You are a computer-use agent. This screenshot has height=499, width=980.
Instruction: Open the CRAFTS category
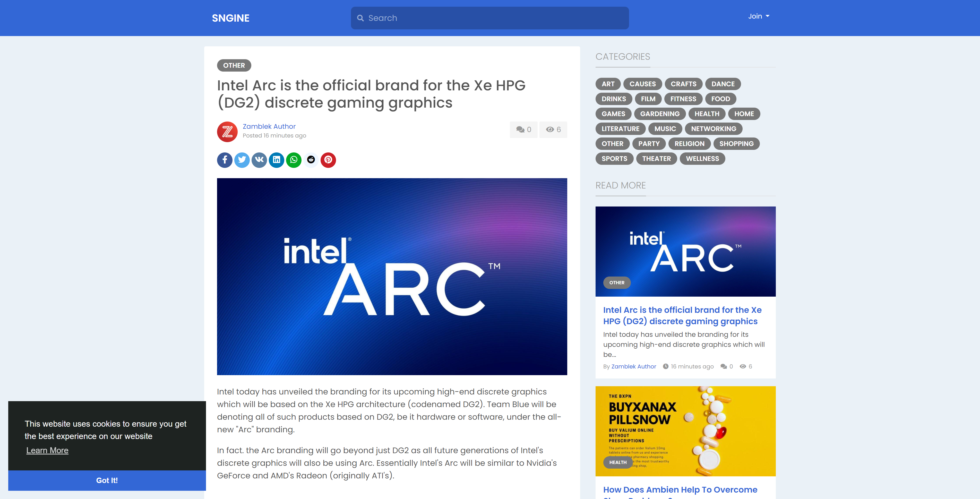pyautogui.click(x=683, y=84)
